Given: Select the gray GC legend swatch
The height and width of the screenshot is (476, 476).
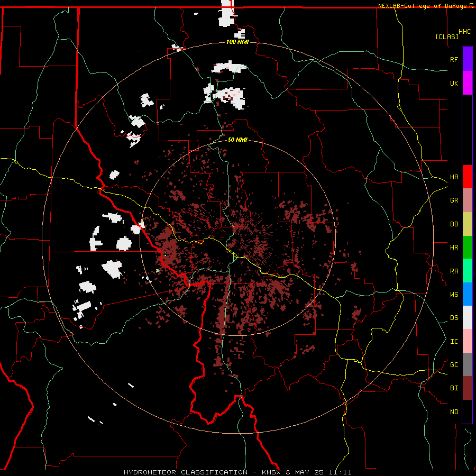Looking at the screenshot, I should coord(467,364).
